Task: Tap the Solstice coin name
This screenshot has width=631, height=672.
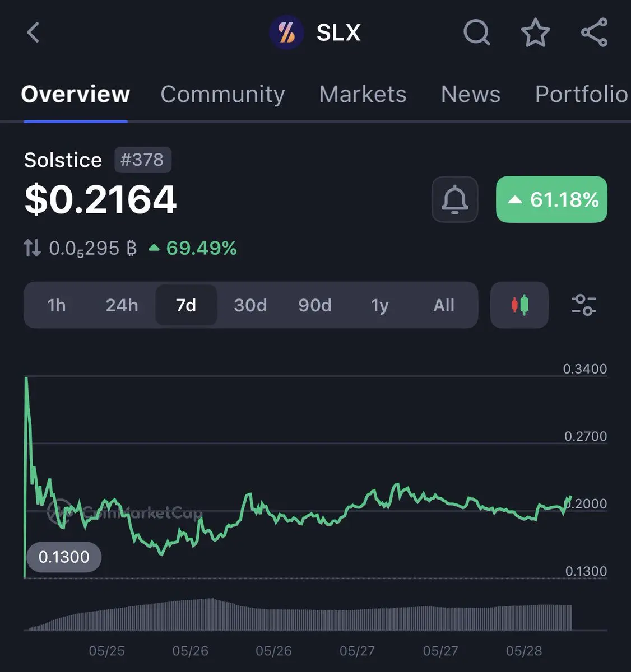Action: click(x=63, y=160)
